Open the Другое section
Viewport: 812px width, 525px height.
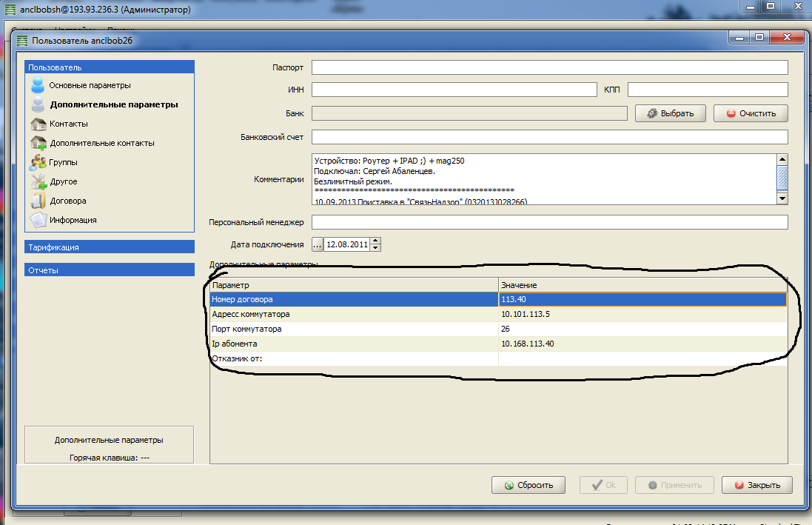click(x=64, y=181)
